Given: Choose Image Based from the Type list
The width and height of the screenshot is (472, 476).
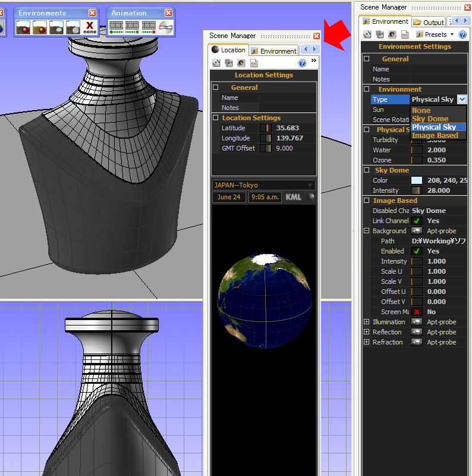Looking at the screenshot, I should (435, 136).
